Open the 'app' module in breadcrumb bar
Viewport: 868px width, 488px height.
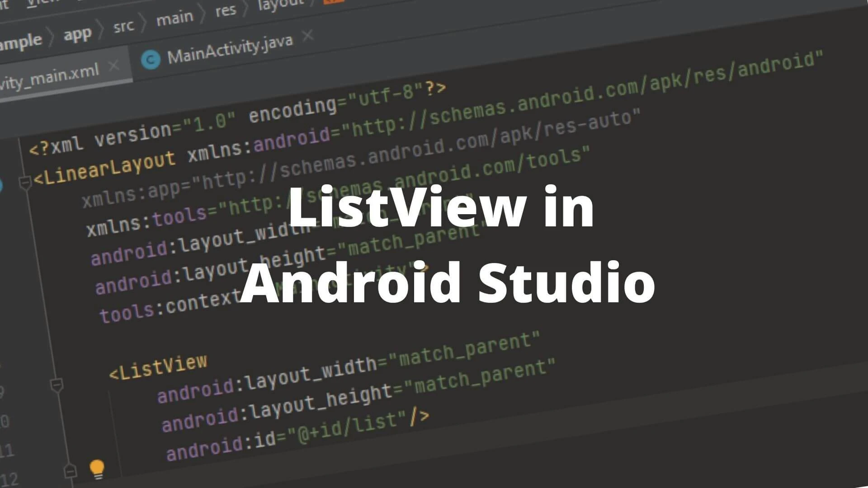pos(77,34)
